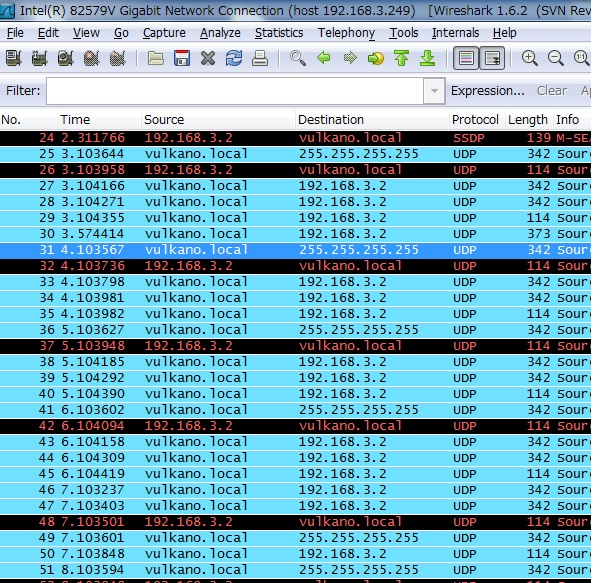Click the Wireshark title bar app icon
601x583 pixels.
click(7, 11)
